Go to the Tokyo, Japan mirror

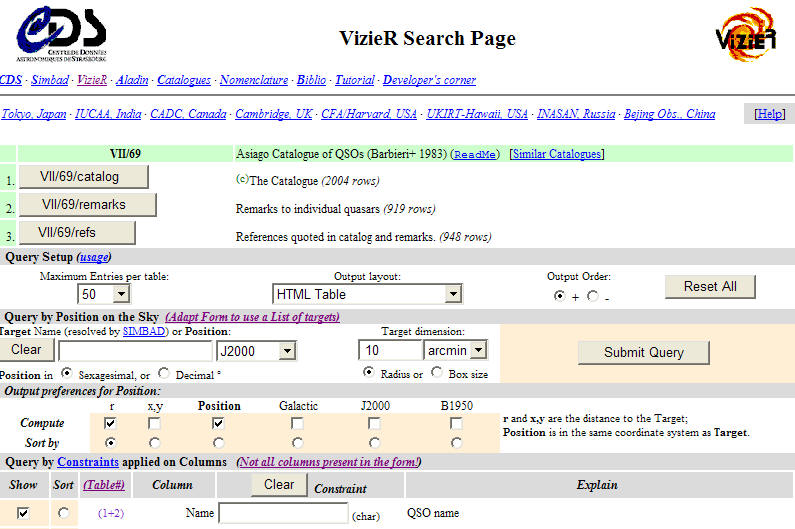[x=34, y=114]
